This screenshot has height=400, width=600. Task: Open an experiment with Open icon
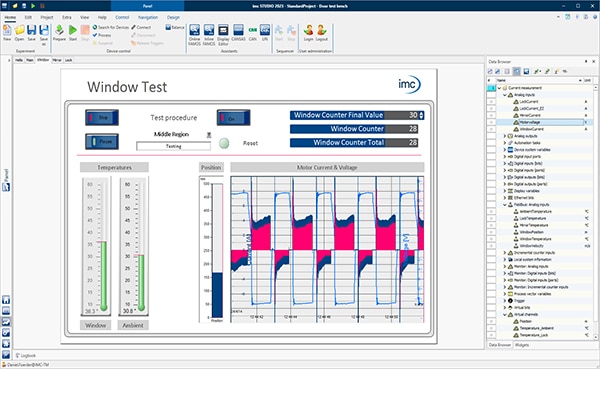point(19,33)
